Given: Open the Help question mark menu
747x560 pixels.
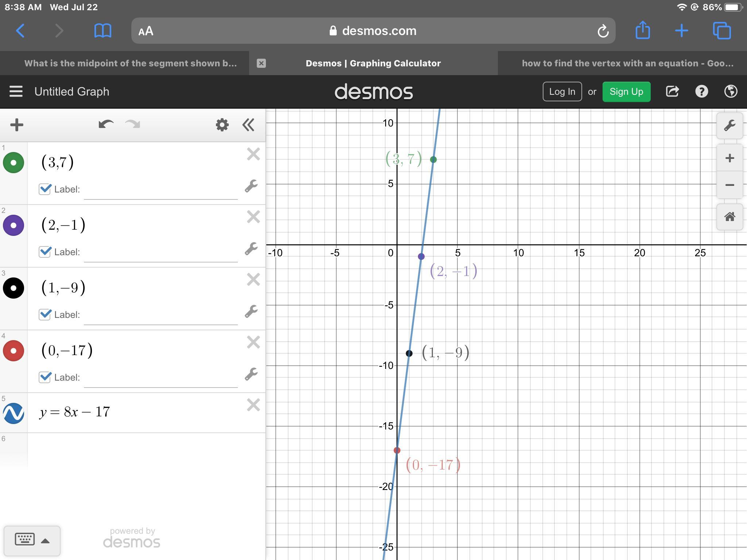Looking at the screenshot, I should pyautogui.click(x=701, y=92).
